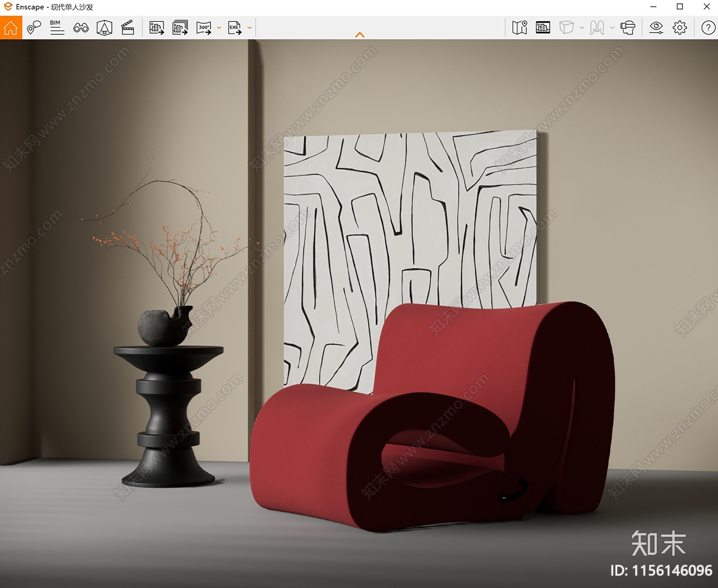Open the site context map icon
The width and height of the screenshot is (718, 588).
point(520,28)
